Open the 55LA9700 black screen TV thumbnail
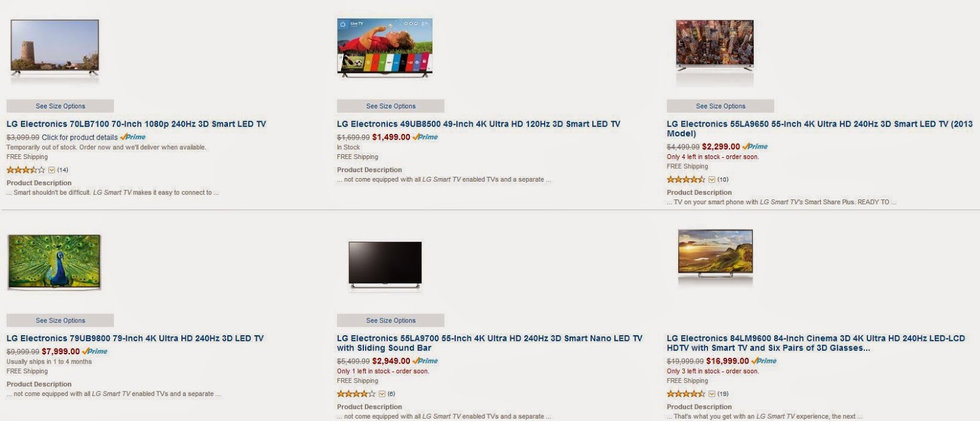This screenshot has width=980, height=421. (385, 264)
